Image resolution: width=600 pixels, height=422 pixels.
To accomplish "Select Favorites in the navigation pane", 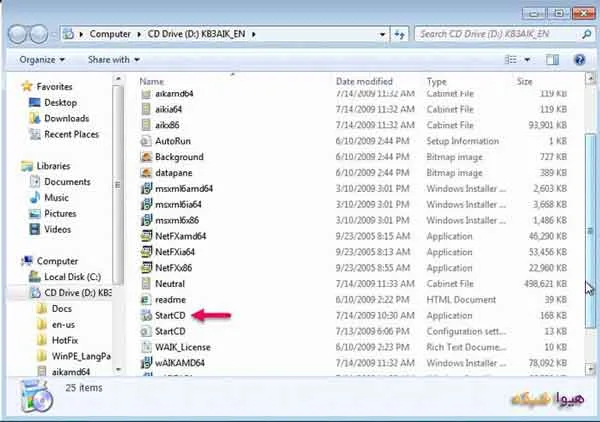I will [x=54, y=87].
